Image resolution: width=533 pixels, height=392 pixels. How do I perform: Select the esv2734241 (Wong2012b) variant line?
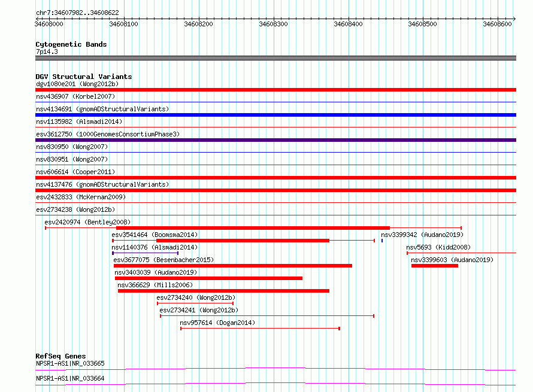[x=267, y=316]
